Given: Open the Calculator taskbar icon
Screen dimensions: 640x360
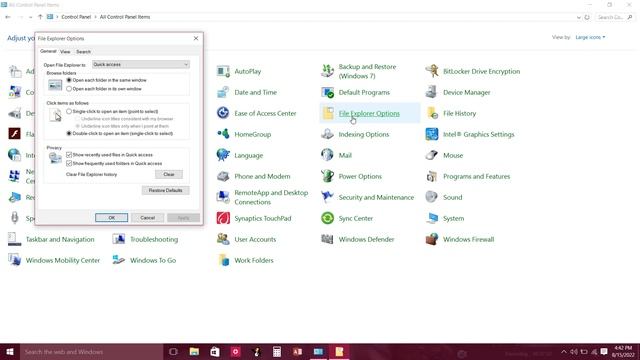Looking at the screenshot, I should tap(277, 352).
